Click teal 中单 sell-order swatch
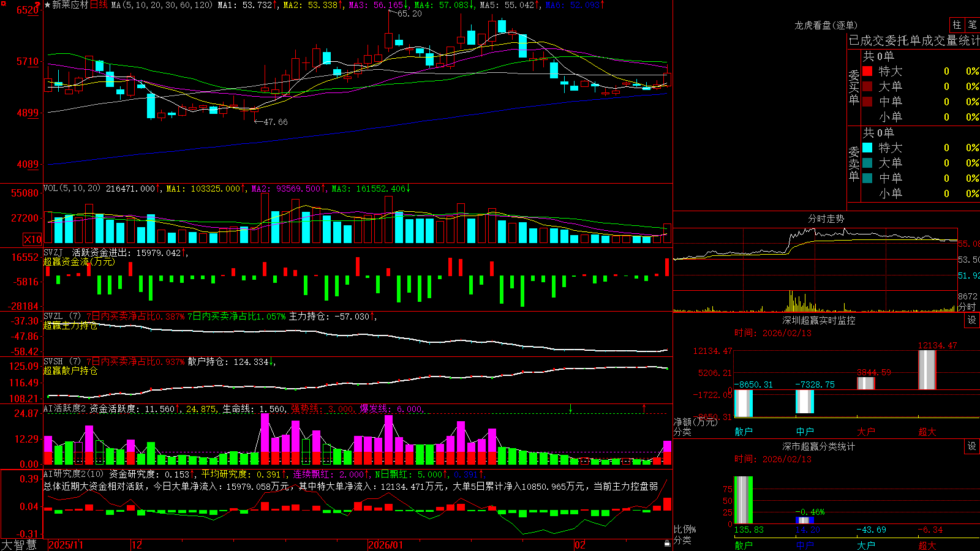Screen dimensions: 980x551 point(867,178)
